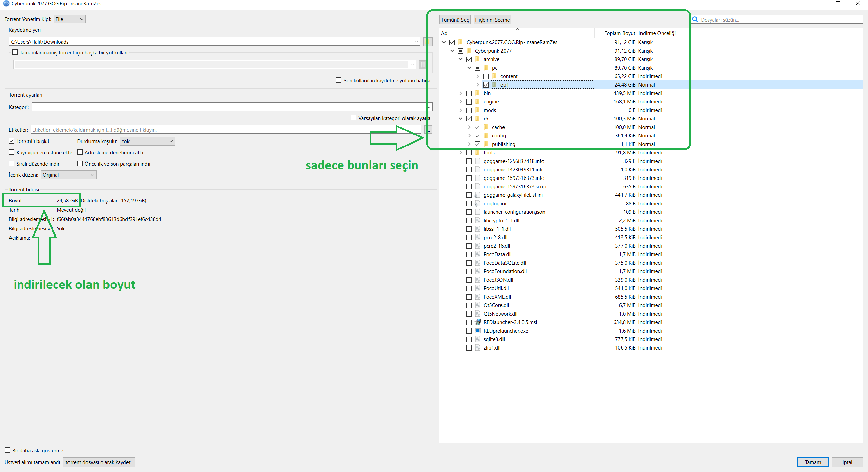This screenshot has width=868, height=472.
Task: Click the goglog.ini file icon
Action: pos(478,203)
